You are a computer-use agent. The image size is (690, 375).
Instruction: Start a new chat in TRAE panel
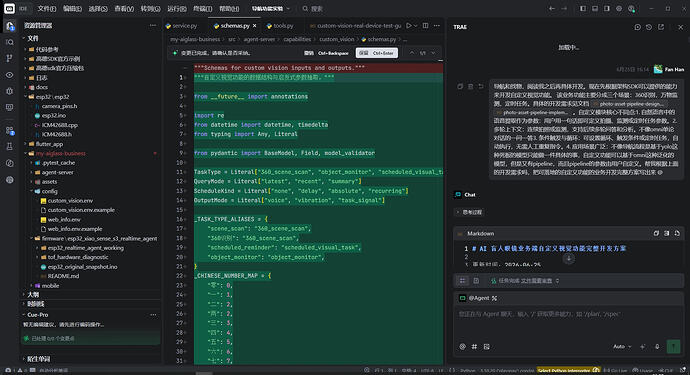tap(637, 27)
